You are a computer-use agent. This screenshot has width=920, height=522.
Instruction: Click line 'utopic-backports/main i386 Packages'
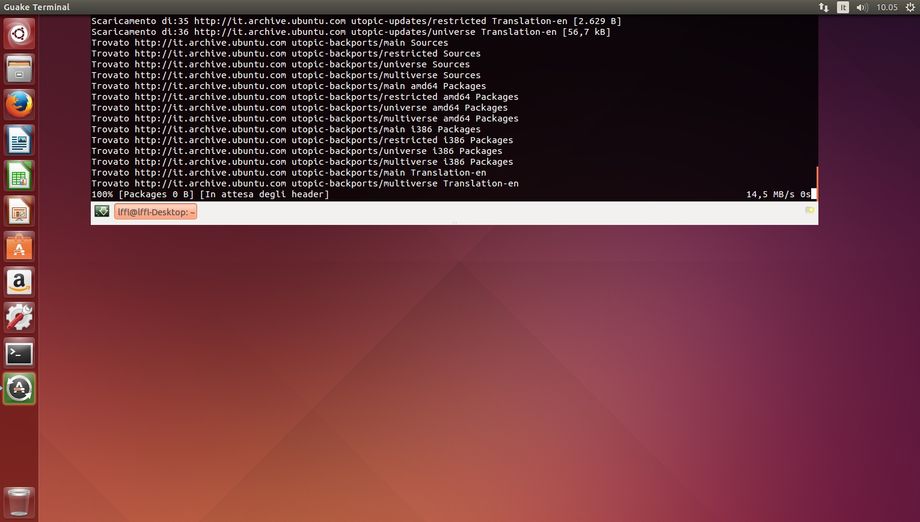coord(286,130)
